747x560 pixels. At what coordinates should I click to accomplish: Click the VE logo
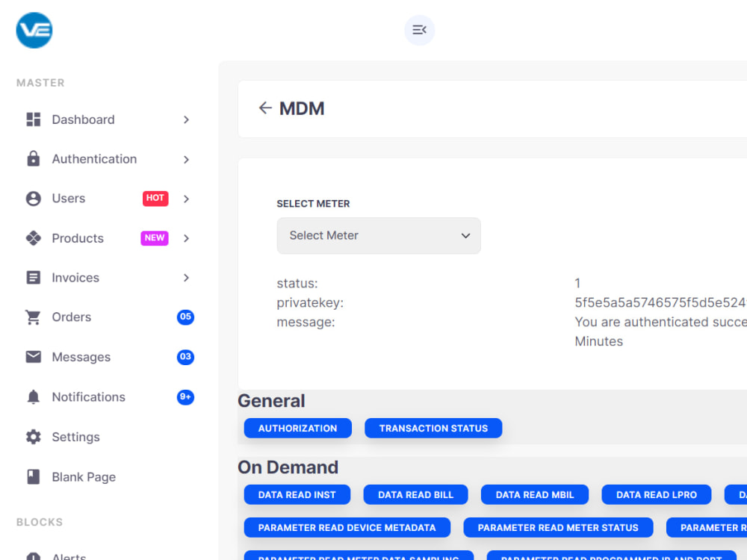pos(34,30)
